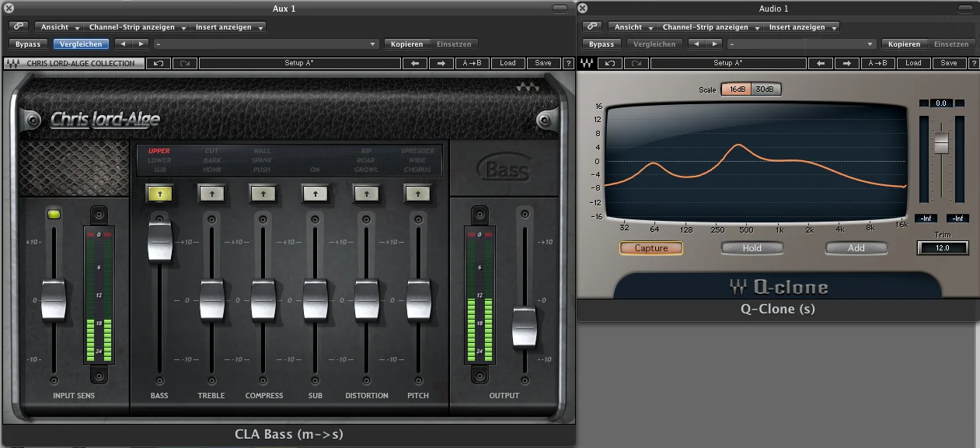Open help question mark in CLA Bass
This screenshot has height=448, width=980.
(568, 63)
